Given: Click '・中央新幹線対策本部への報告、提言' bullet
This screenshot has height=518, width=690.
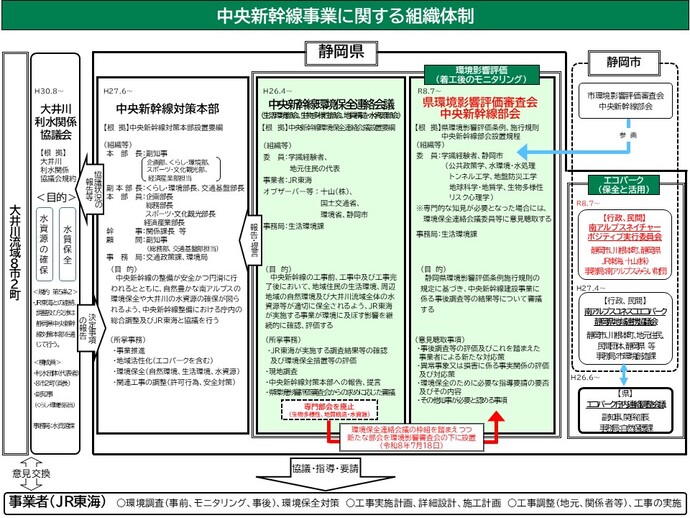Looking at the screenshot, I should tap(324, 382).
